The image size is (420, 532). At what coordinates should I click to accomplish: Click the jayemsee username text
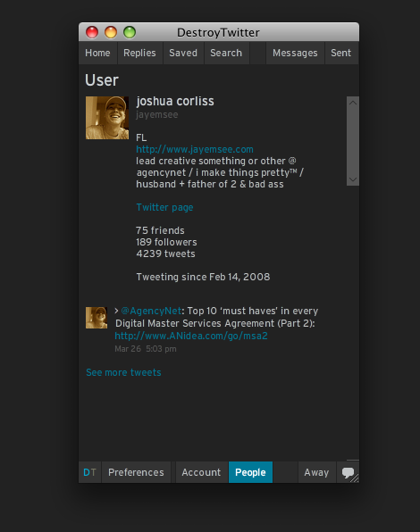point(157,114)
